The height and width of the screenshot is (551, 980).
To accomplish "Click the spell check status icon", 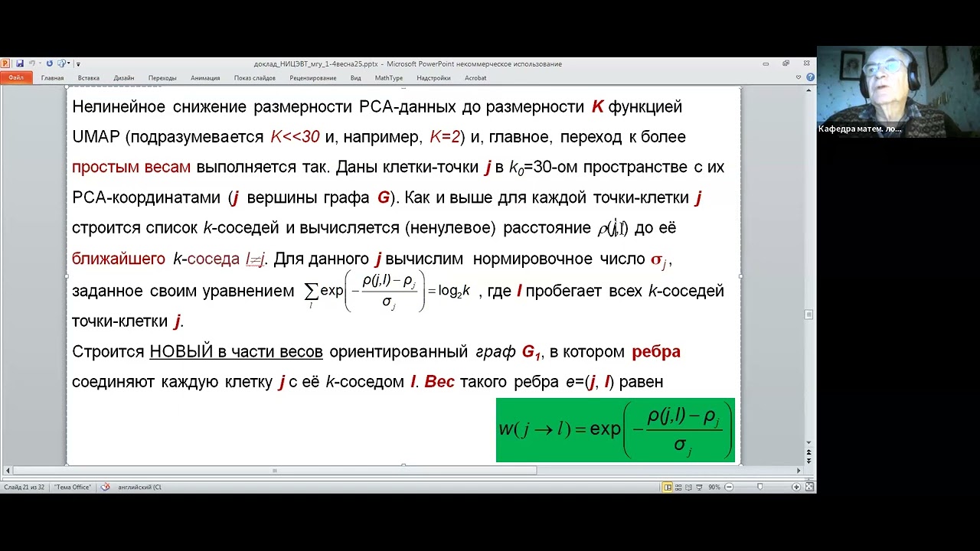I will coord(106,487).
